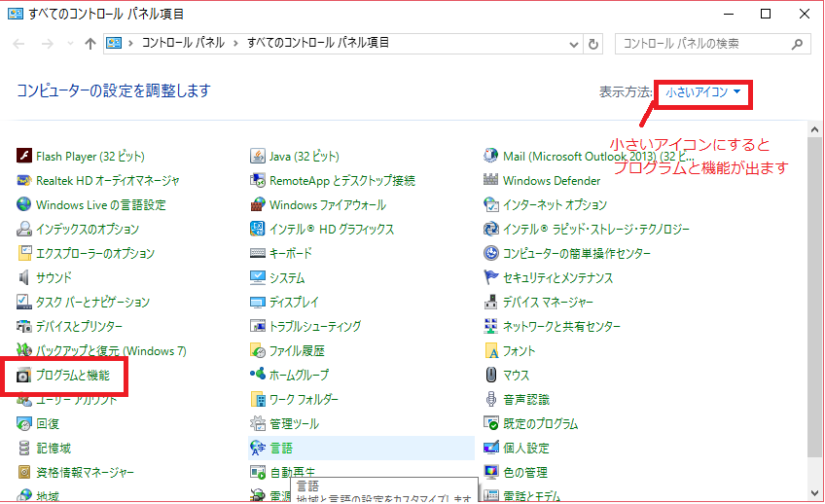Open the recent locations dropdown next to Forward

pos(70,44)
